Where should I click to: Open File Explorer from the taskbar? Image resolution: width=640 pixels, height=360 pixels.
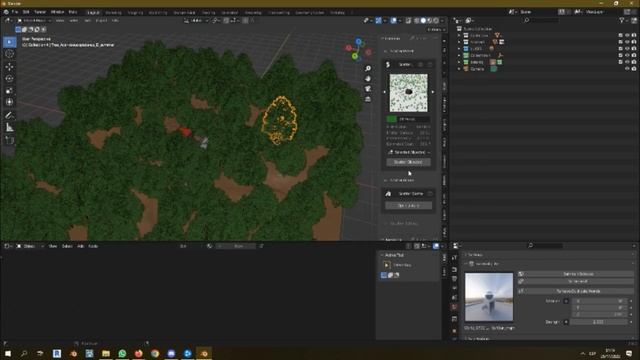106,353
